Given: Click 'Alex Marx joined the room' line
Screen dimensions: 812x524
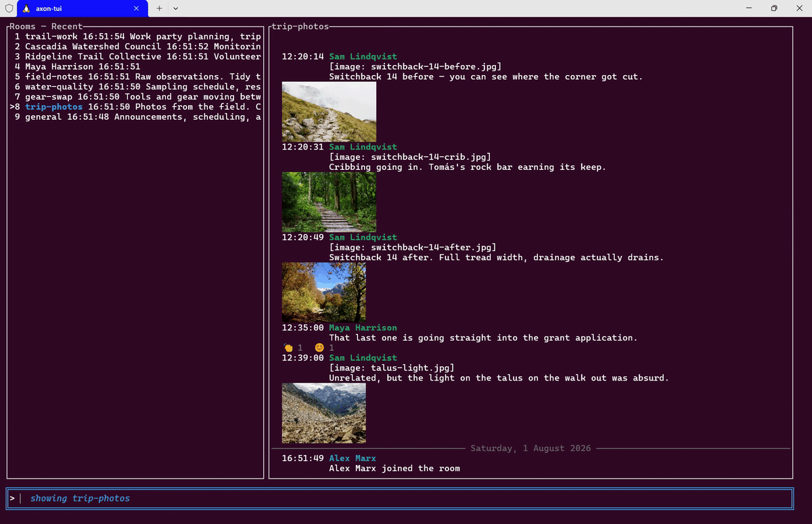Looking at the screenshot, I should point(394,468).
